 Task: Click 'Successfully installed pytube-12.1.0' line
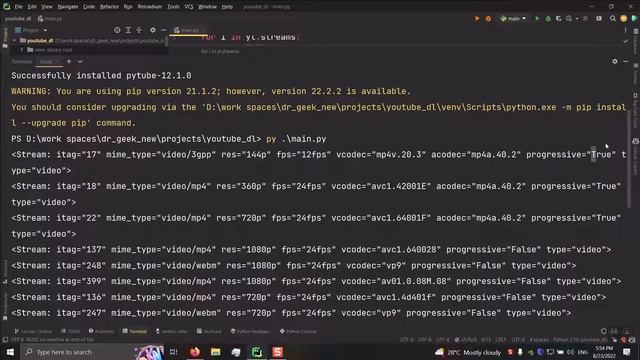pos(101,76)
